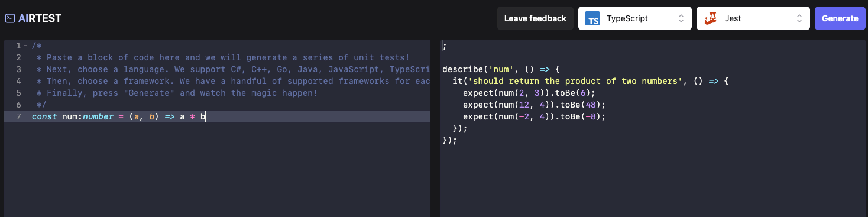This screenshot has height=217, width=868.
Task: Click the AIRTEST terminal logo icon
Action: point(9,18)
